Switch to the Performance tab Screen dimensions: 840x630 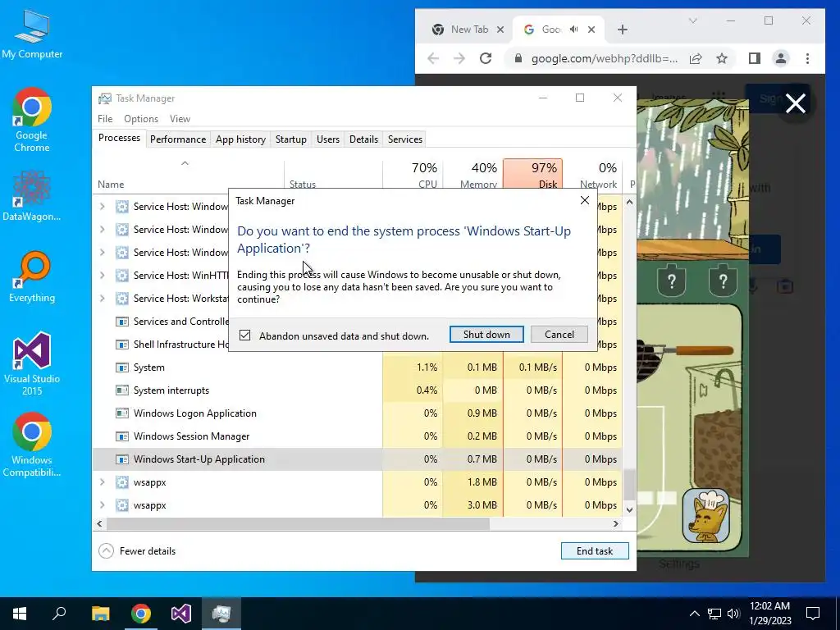point(178,139)
